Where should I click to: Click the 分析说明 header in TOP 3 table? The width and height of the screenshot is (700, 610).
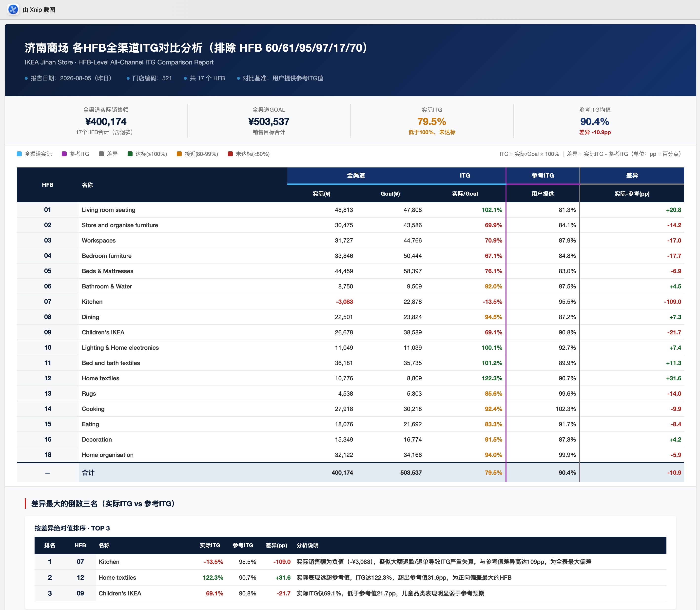pyautogui.click(x=308, y=545)
